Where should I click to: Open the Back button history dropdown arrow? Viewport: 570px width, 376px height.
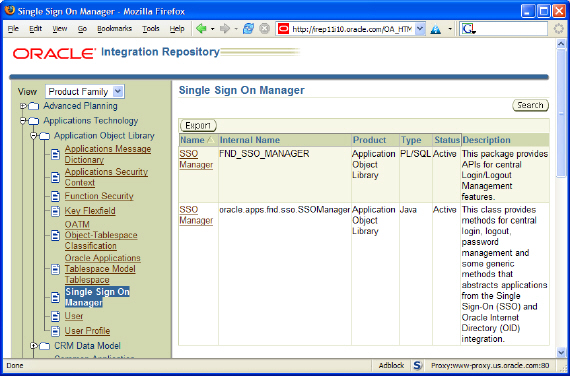tap(212, 29)
